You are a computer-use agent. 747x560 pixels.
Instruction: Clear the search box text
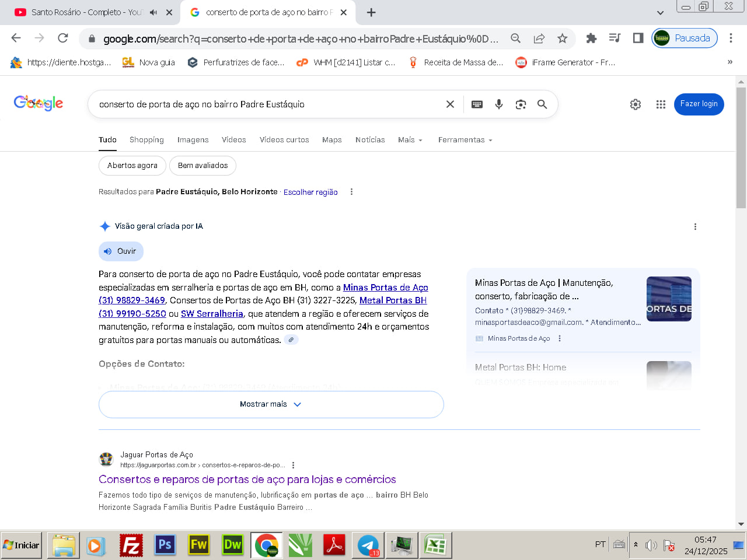(x=450, y=104)
